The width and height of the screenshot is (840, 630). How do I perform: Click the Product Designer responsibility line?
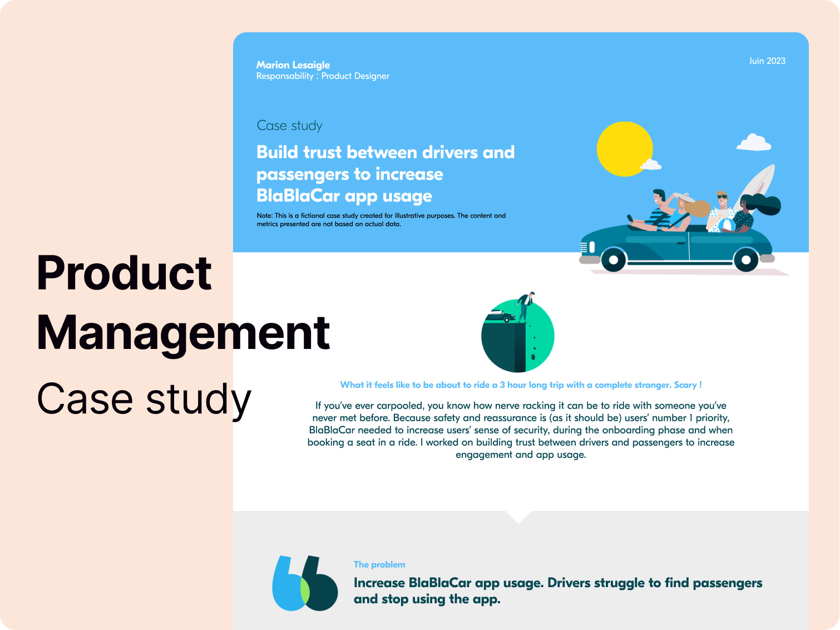pos(323,76)
